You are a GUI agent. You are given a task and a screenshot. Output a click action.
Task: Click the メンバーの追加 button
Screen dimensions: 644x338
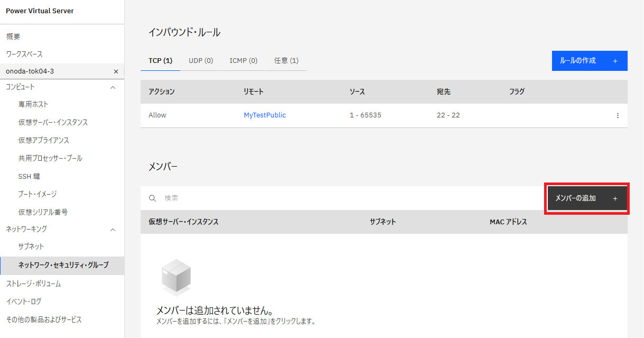pyautogui.click(x=586, y=198)
